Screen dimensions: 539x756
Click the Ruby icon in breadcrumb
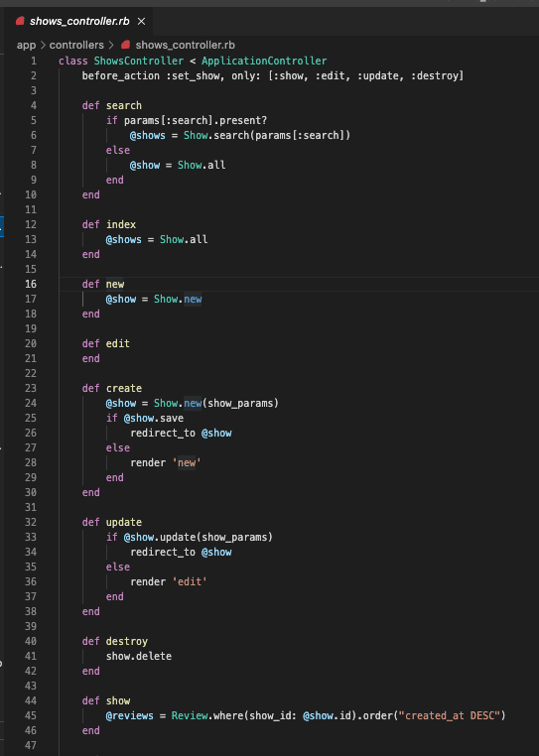click(x=125, y=45)
